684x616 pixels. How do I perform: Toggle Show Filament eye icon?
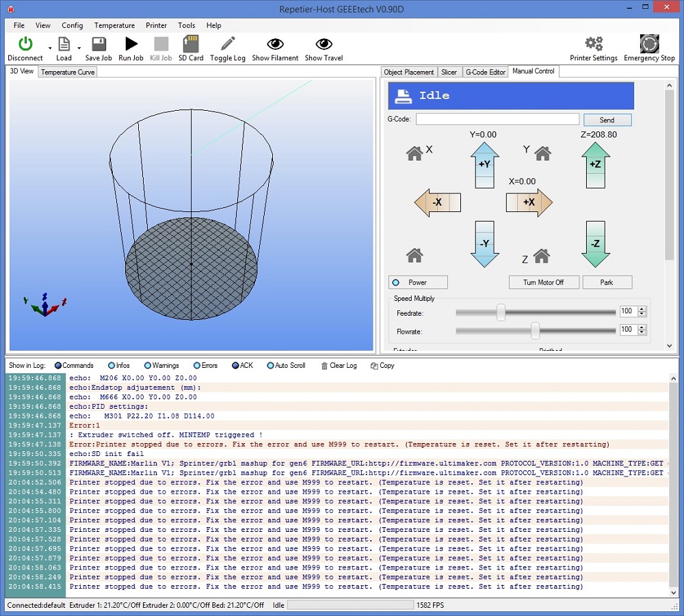pos(275,44)
